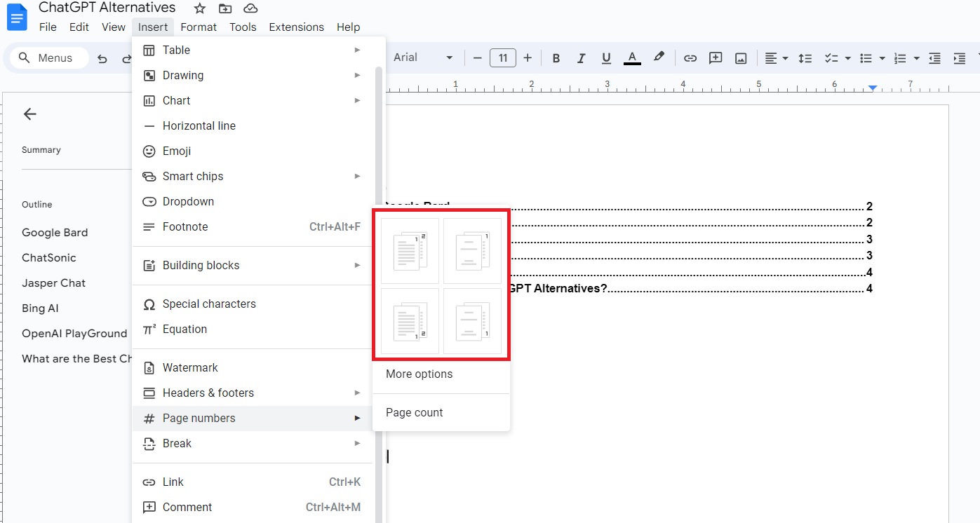Click the insert link toolbar icon
The image size is (980, 523).
tap(690, 58)
